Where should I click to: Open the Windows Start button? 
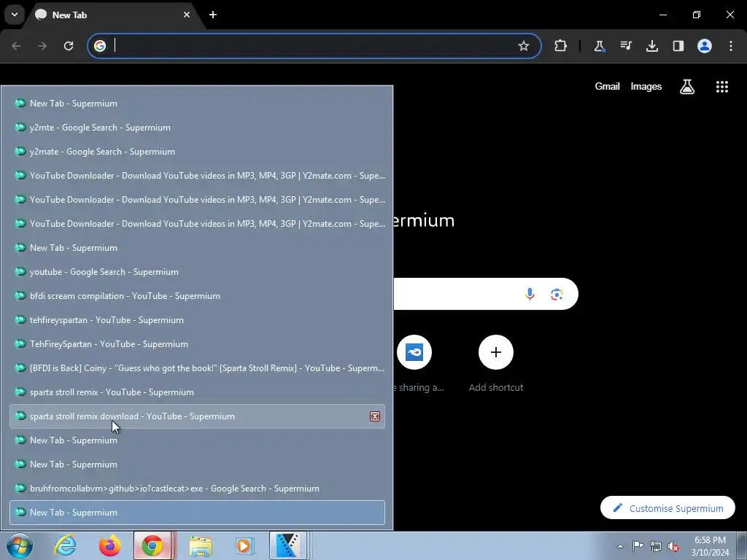(x=20, y=545)
